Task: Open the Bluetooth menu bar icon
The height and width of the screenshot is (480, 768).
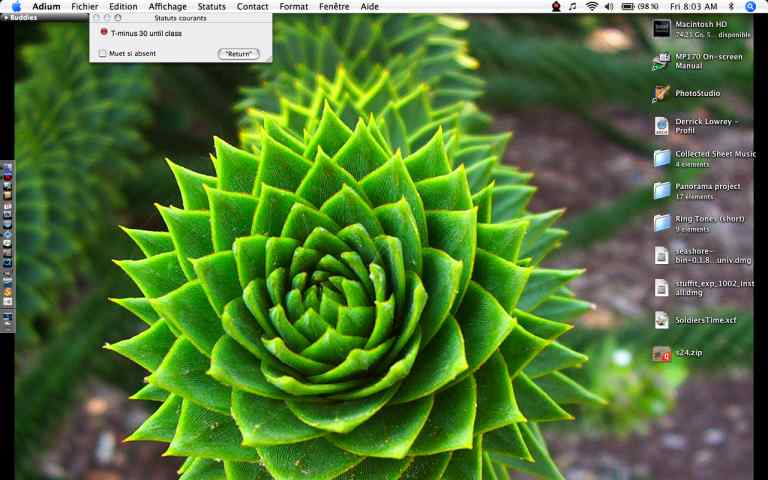Action: click(x=731, y=6)
